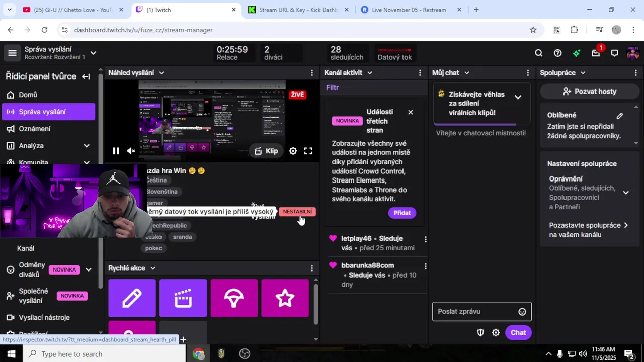
Task: Click the pencil edit stream info quick action
Action: (132, 298)
